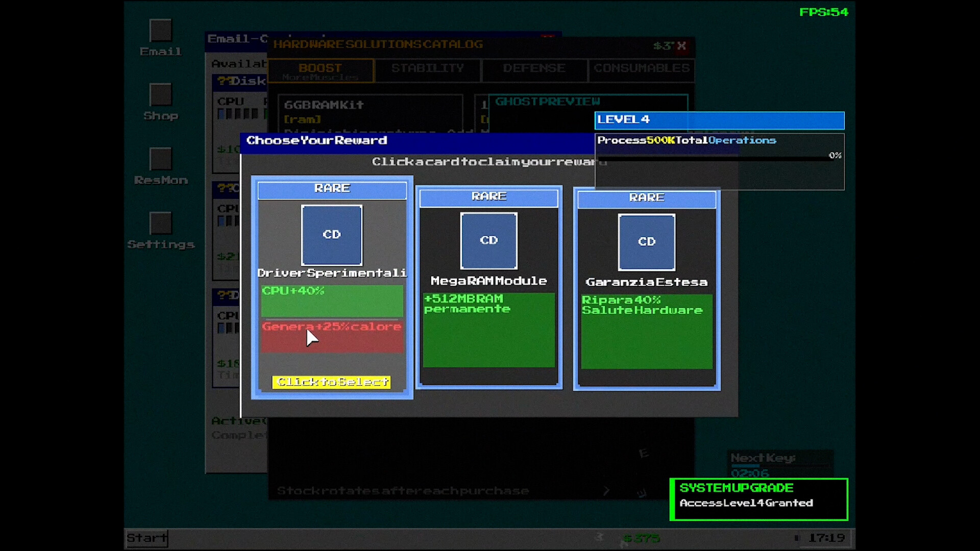Click the stock rotation arrow
Image resolution: width=980 pixels, height=551 pixels.
click(606, 490)
